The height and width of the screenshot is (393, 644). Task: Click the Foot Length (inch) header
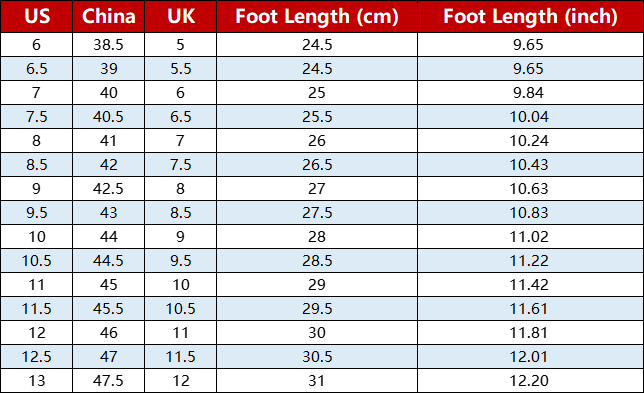point(530,16)
